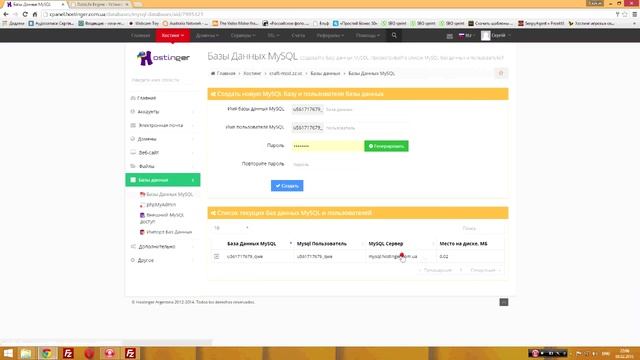Open the RU language selector
This screenshot has height=360, width=640.
click(466, 36)
